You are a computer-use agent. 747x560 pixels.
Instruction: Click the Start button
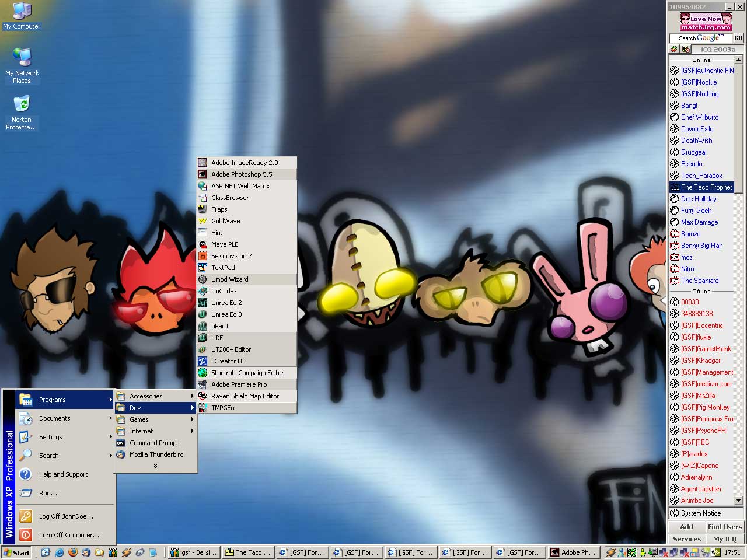point(17,552)
